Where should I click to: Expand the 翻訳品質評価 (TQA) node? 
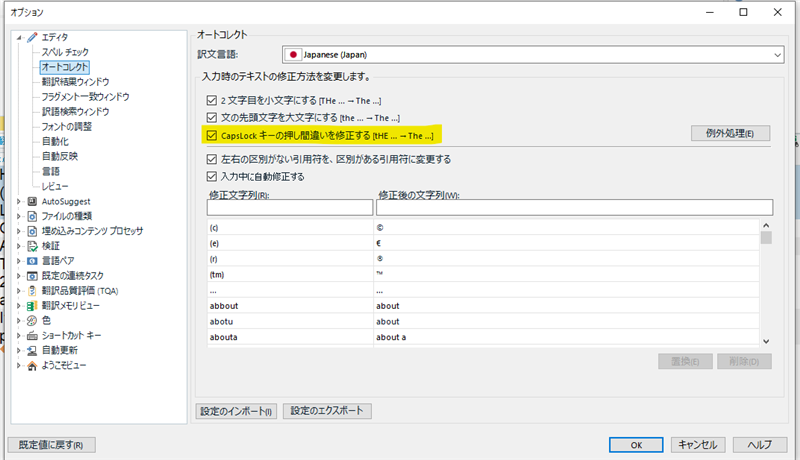coord(19,291)
